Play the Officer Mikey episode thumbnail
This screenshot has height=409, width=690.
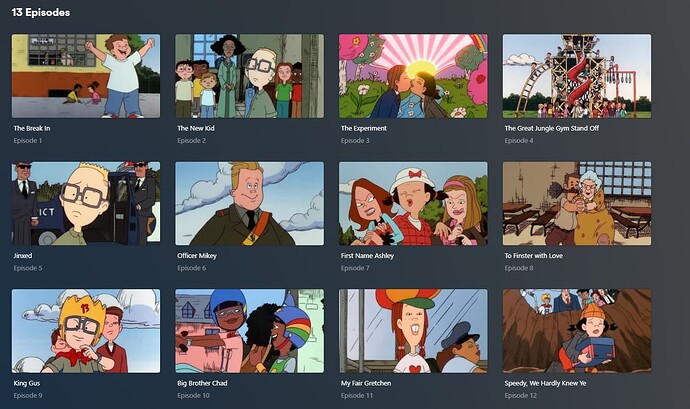tap(250, 203)
